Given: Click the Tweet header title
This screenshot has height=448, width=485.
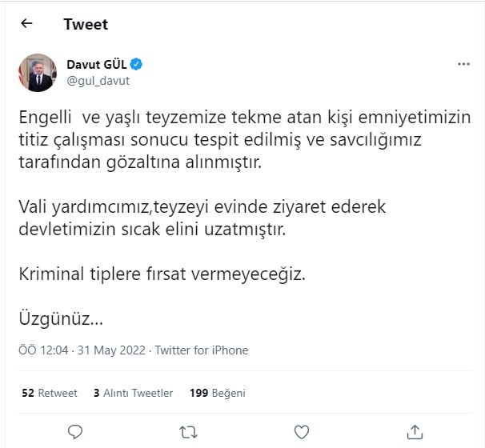Looking at the screenshot, I should click(x=86, y=24).
